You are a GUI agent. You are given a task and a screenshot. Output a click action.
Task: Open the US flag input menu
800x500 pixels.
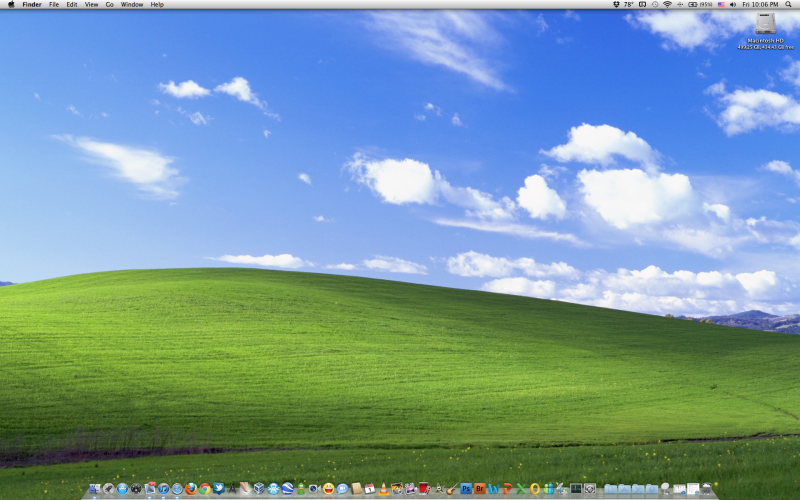[x=721, y=4]
